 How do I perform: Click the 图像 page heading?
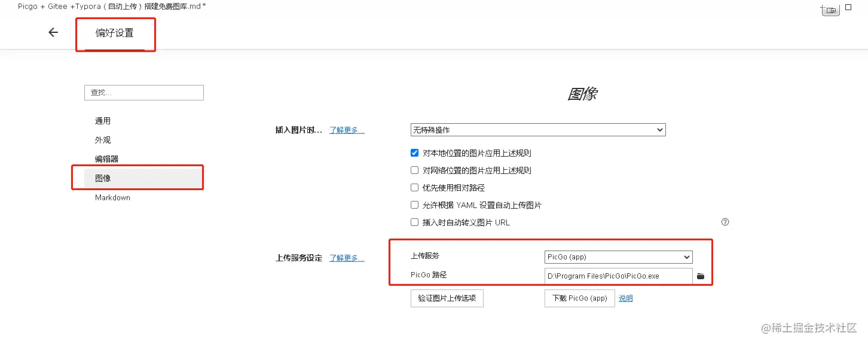pyautogui.click(x=582, y=94)
